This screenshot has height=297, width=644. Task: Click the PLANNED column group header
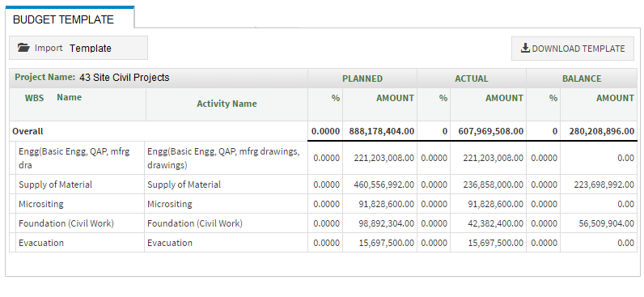362,78
